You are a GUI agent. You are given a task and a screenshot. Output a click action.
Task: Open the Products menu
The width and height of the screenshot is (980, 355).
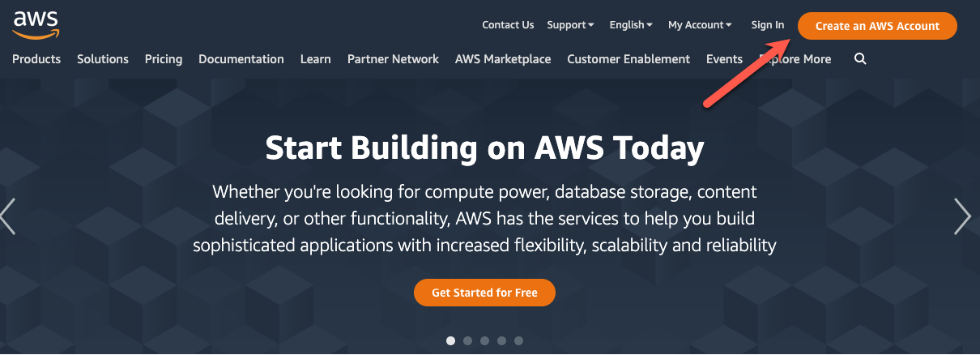[x=36, y=59]
